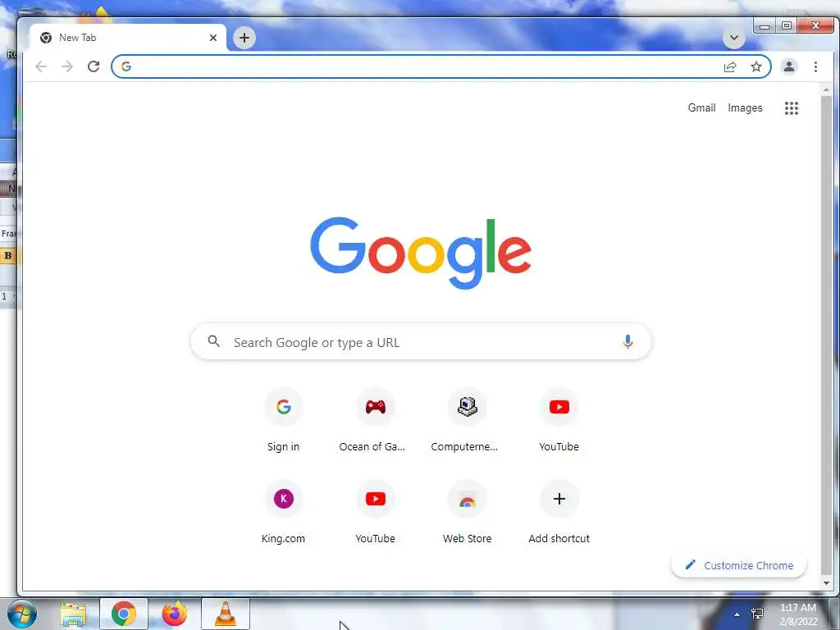Launch Firefox from the taskbar
The width and height of the screenshot is (840, 630).
(x=175, y=614)
